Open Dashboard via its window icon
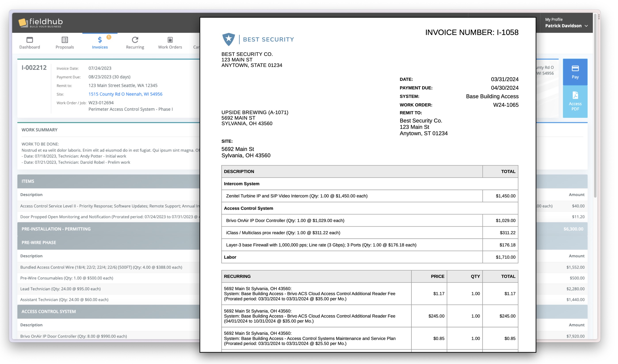This screenshot has height=364, width=618. pos(30,40)
